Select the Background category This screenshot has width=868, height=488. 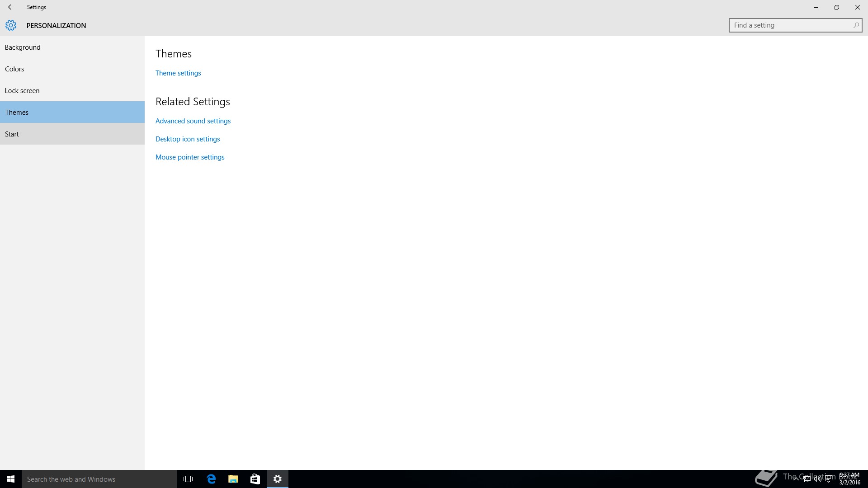pos(23,47)
